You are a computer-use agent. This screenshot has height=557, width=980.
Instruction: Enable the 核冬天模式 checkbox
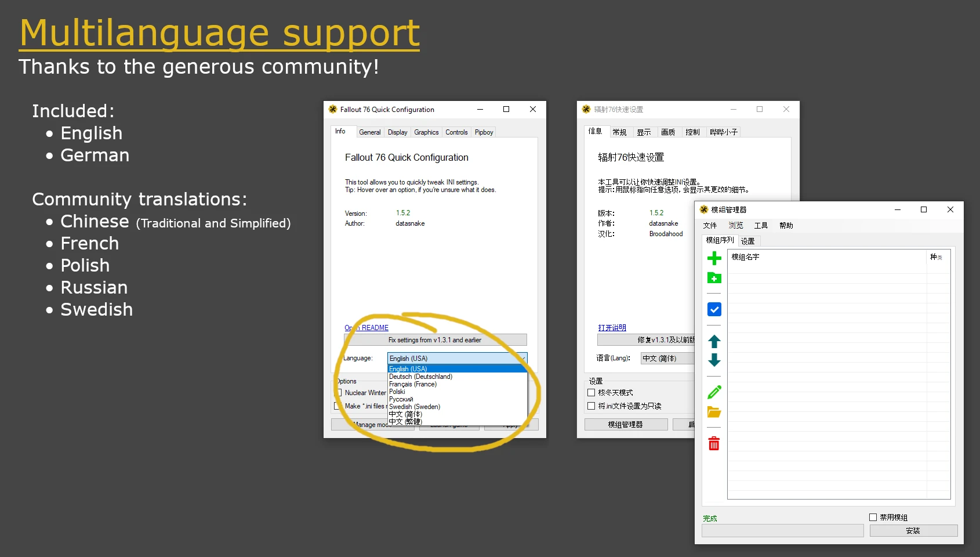coord(591,393)
